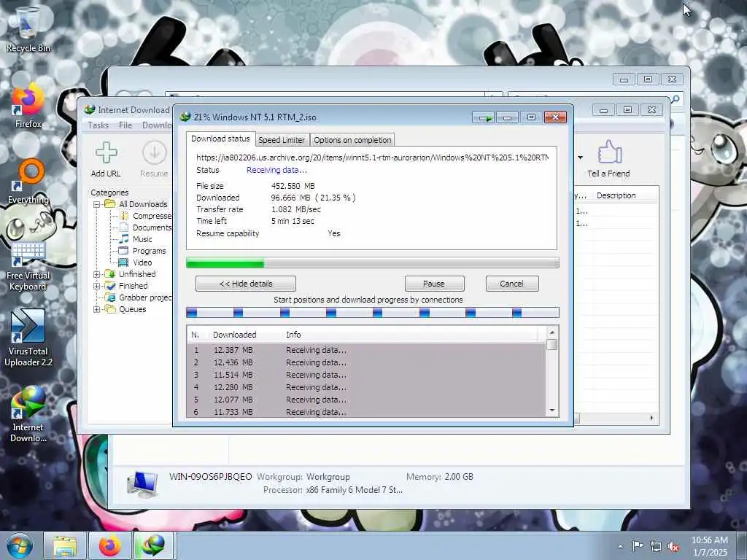Open the taskbar clock showing 10:56 AM

click(x=710, y=546)
